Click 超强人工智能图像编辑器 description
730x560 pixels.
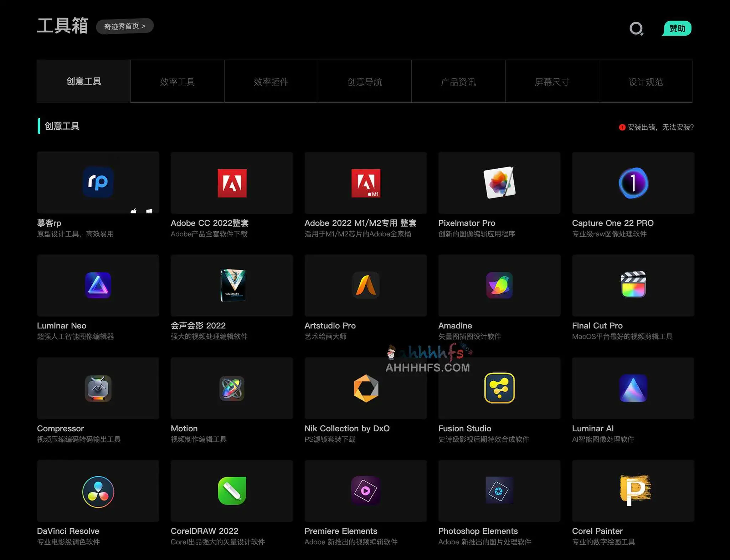coord(76,336)
